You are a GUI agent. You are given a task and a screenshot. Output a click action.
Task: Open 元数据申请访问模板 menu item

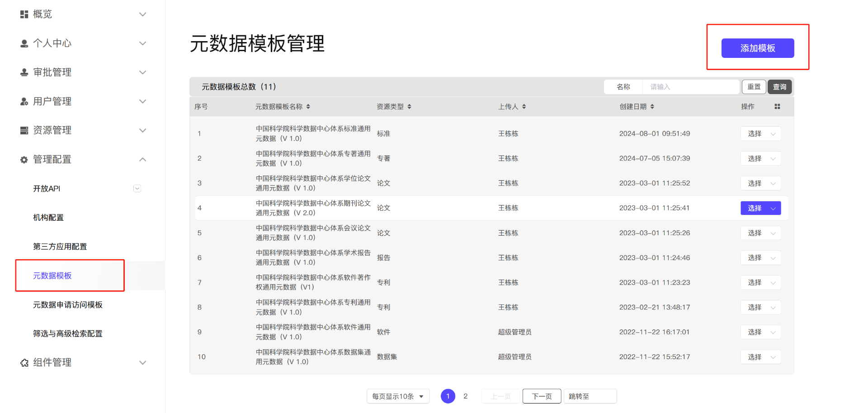point(68,305)
